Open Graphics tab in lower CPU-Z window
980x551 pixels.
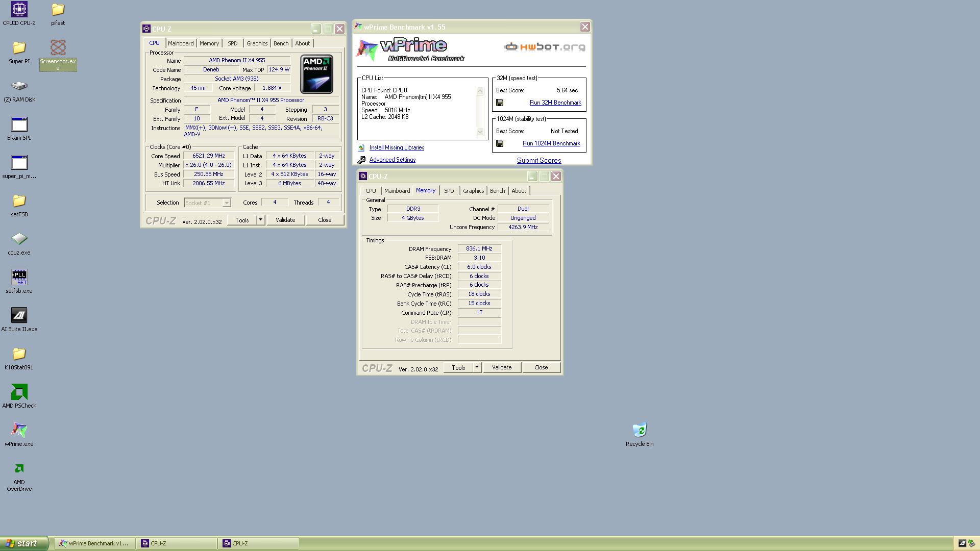tap(473, 191)
